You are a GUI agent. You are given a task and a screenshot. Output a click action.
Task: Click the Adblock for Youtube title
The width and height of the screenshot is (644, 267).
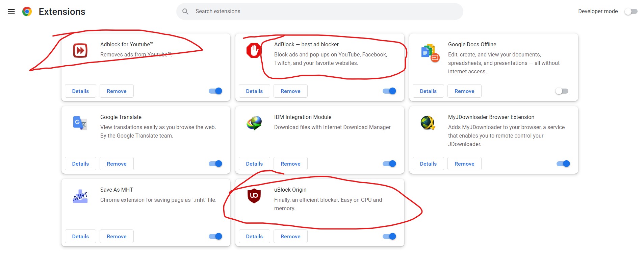point(127,44)
